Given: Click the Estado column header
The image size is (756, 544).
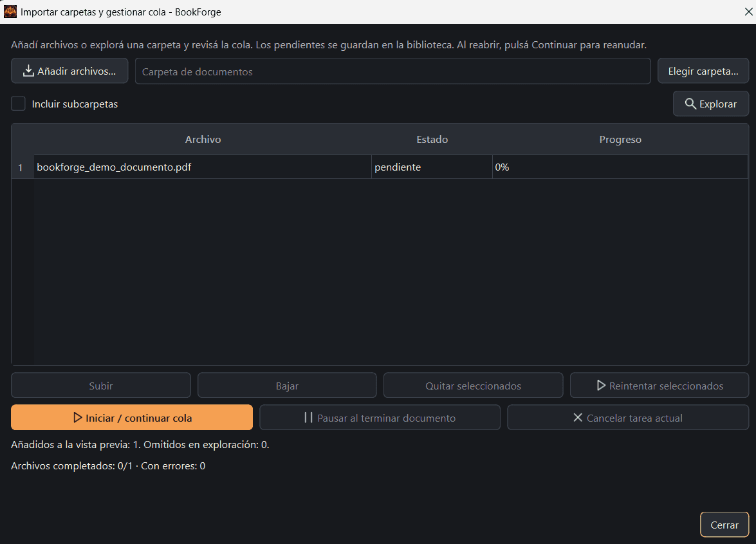Looking at the screenshot, I should pos(432,139).
